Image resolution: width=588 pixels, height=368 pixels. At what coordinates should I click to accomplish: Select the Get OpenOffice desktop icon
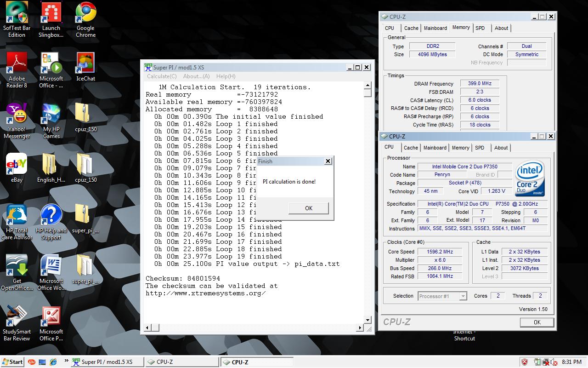tap(17, 273)
